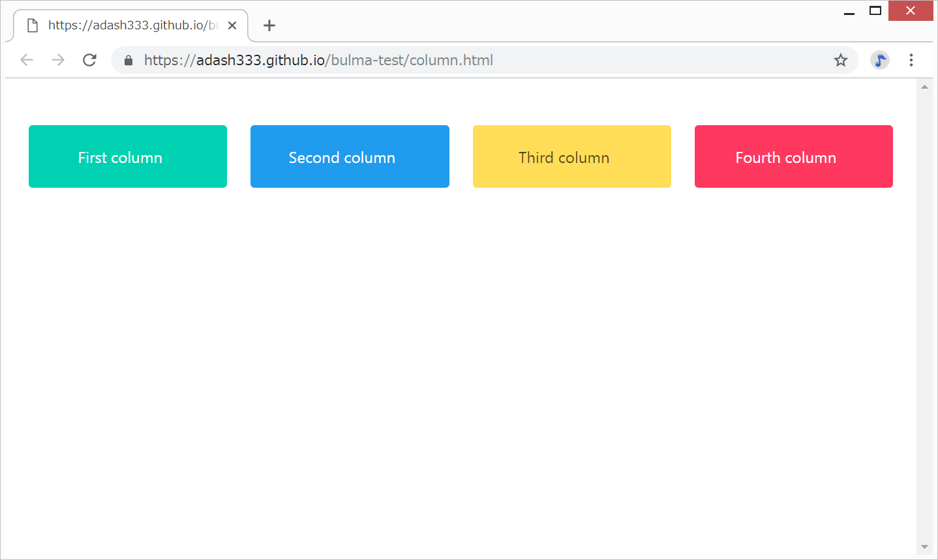Click the green First column box

(128, 156)
